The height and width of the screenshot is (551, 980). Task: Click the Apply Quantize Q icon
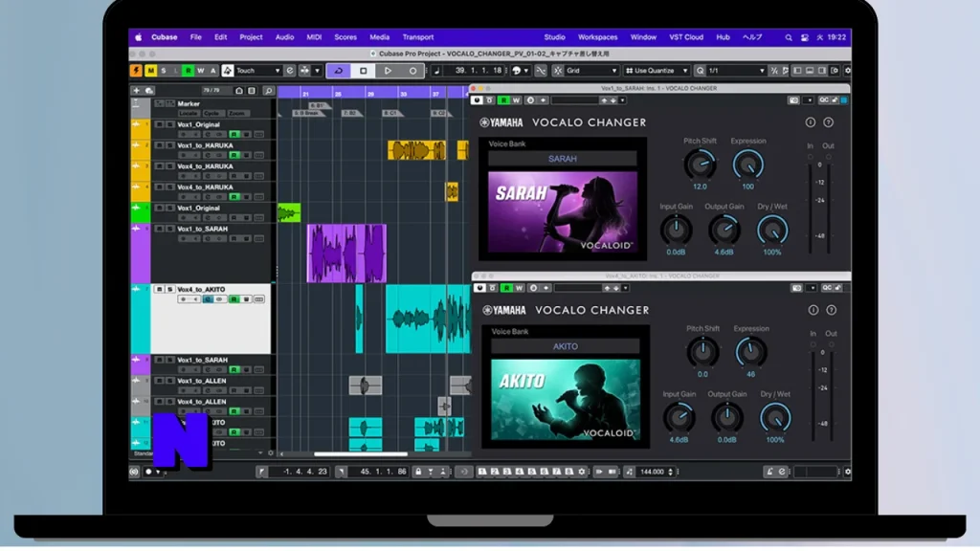pos(700,71)
